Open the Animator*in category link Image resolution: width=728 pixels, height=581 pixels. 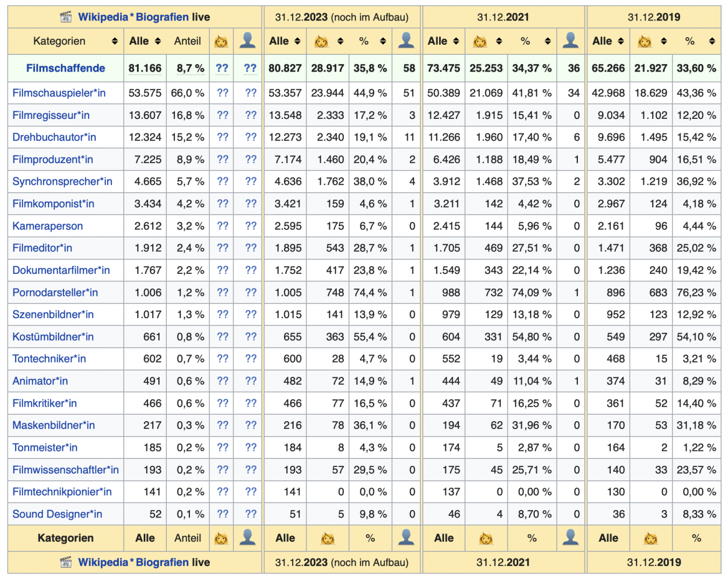click(40, 381)
